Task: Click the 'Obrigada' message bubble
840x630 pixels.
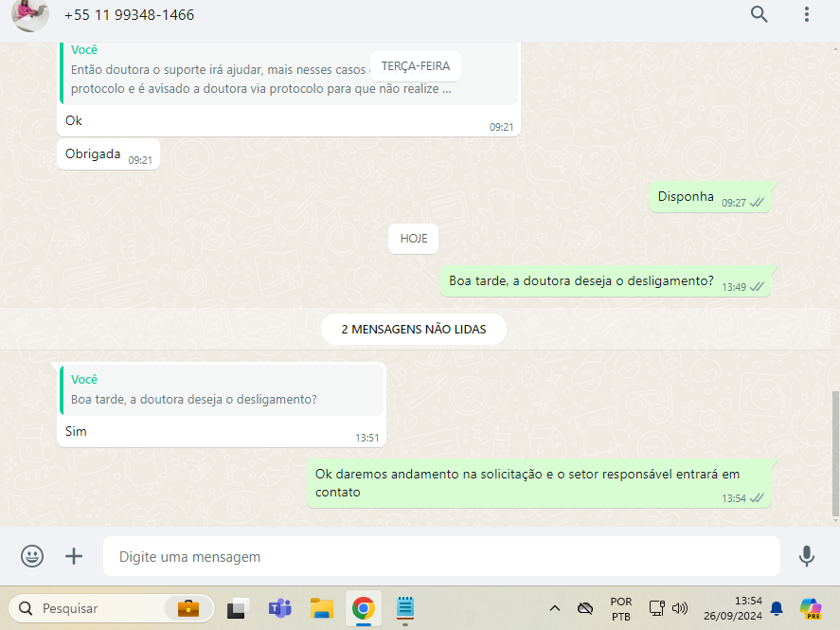Action: [108, 154]
